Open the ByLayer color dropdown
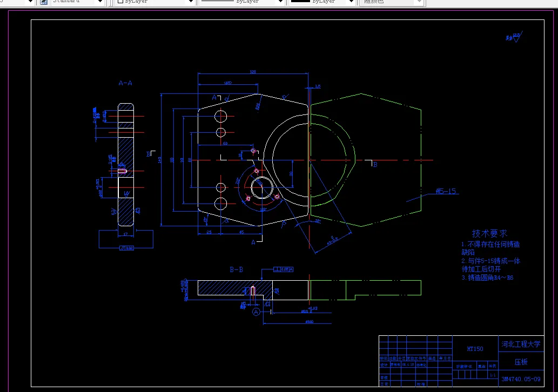The height and width of the screenshot is (392, 558). pos(190,2)
